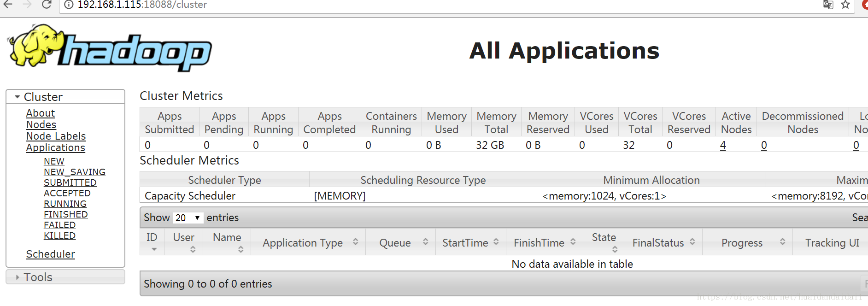The image size is (868, 306).
Task: Filter applications by NEW_SAVING state
Action: click(75, 172)
